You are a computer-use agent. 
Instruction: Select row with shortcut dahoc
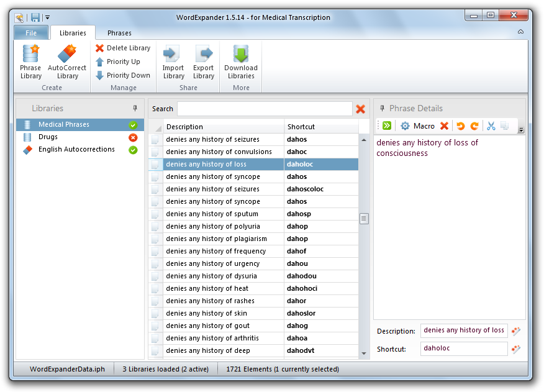coord(253,152)
